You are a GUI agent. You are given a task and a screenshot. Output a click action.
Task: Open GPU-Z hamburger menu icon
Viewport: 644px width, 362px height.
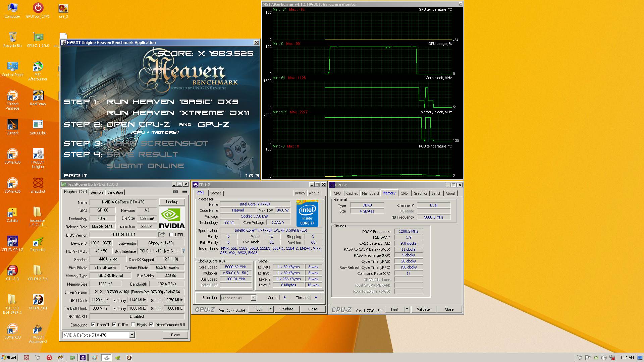click(x=184, y=192)
